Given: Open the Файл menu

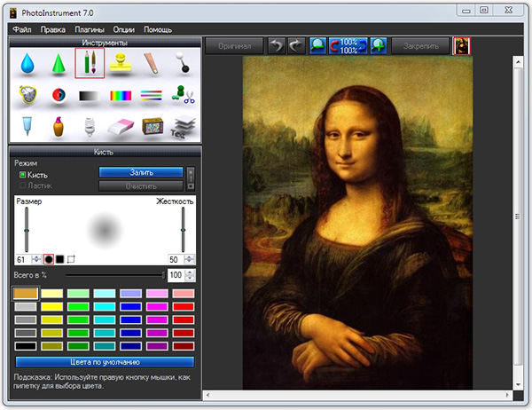Looking at the screenshot, I should (22, 29).
